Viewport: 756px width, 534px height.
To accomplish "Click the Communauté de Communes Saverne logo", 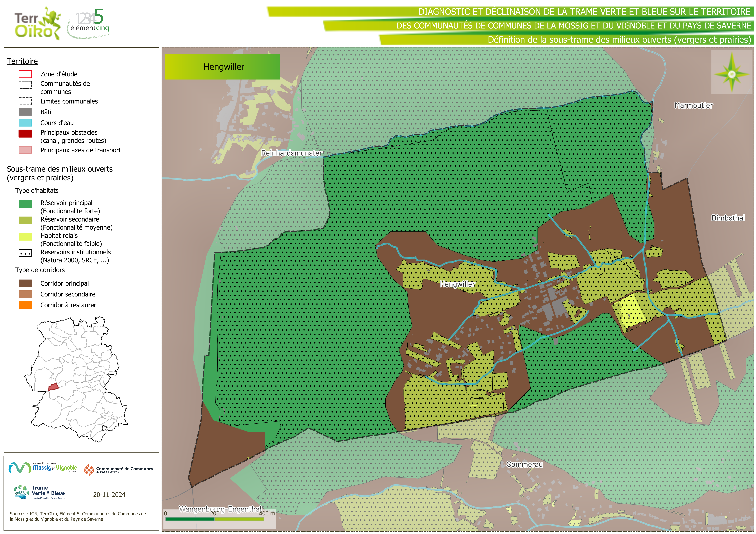I will tap(119, 470).
